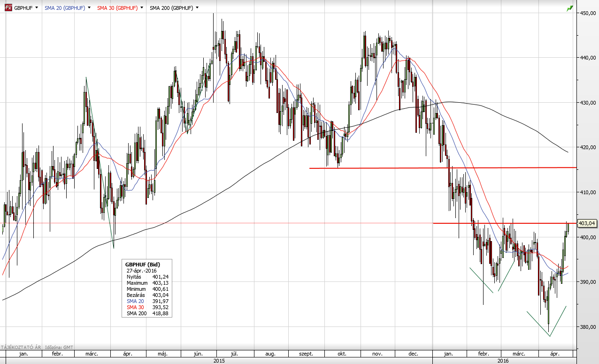Click the 'jún.' month label
Viewport: 599px width, 364px height.
tap(199, 354)
